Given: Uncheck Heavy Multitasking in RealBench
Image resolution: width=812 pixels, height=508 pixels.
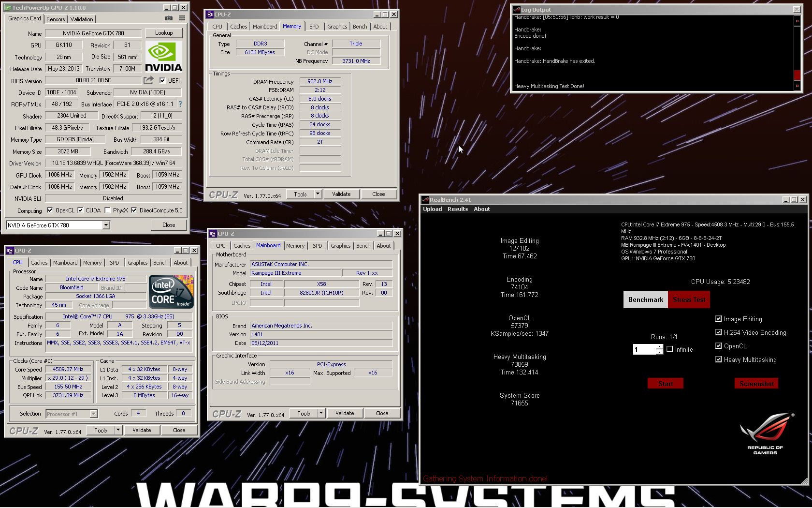Looking at the screenshot, I should [718, 359].
